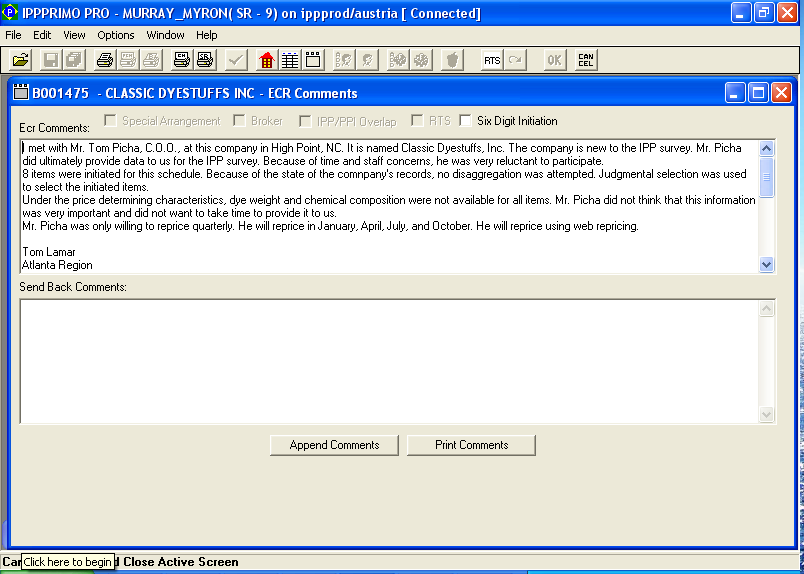The height and width of the screenshot is (574, 804).
Task: Click the grayed PCH printer icon
Action: coord(128,60)
